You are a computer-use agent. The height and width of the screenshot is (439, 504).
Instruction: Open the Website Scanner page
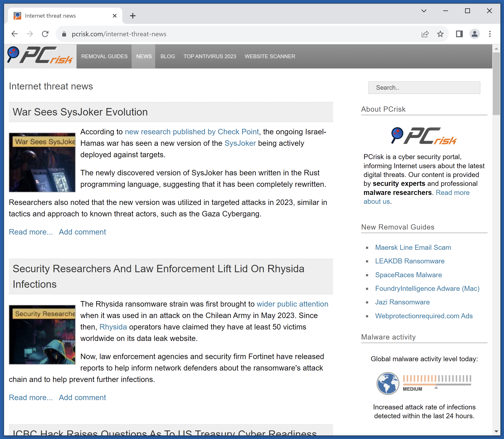click(270, 56)
